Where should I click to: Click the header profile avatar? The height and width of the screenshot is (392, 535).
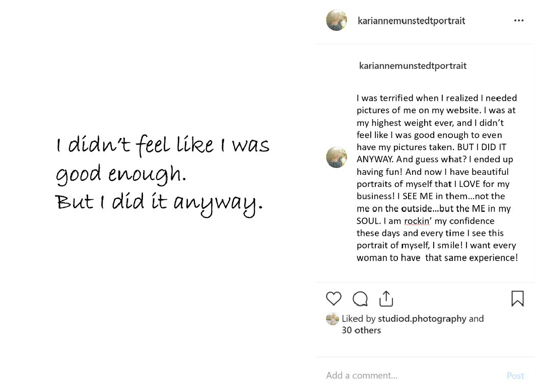pyautogui.click(x=337, y=21)
